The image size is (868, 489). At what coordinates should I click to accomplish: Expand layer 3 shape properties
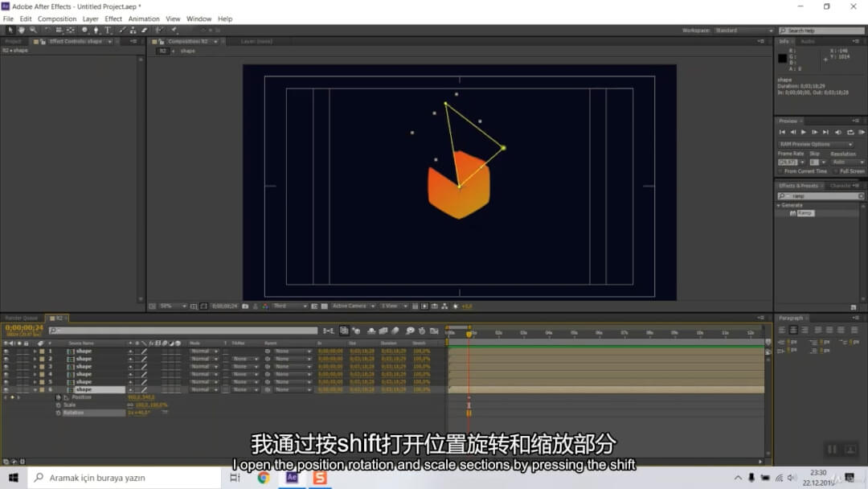tap(35, 367)
